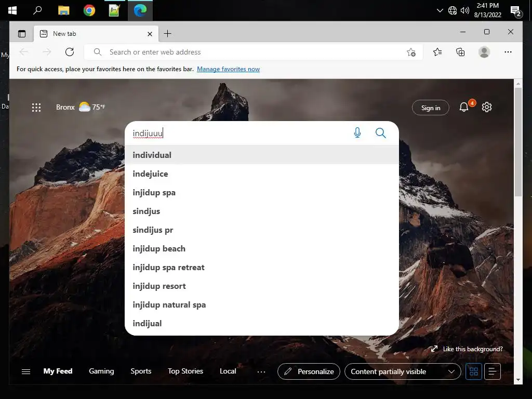532x399 pixels.
Task: Open Like this background? link
Action: click(467, 349)
